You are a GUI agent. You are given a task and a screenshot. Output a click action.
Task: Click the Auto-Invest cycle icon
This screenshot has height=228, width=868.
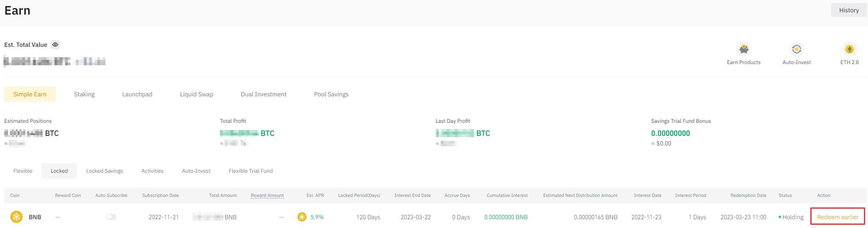(796, 50)
